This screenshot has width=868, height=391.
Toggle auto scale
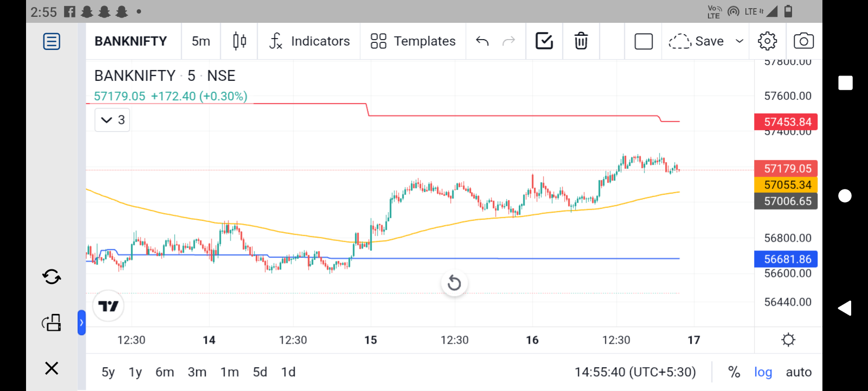799,372
